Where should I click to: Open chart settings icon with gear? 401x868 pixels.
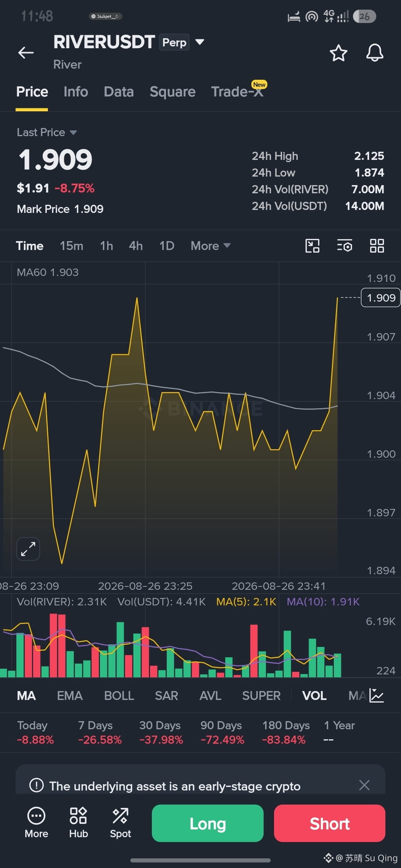pos(345,246)
